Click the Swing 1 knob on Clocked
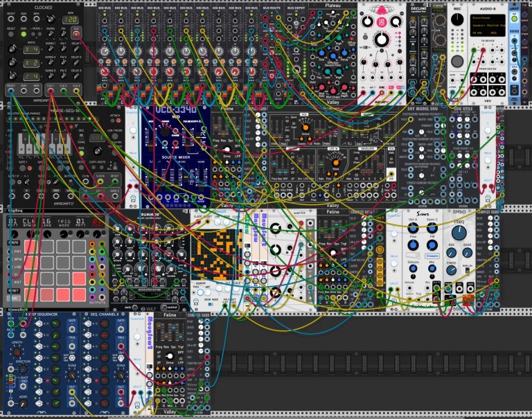The width and height of the screenshot is (532, 419). [51, 49]
